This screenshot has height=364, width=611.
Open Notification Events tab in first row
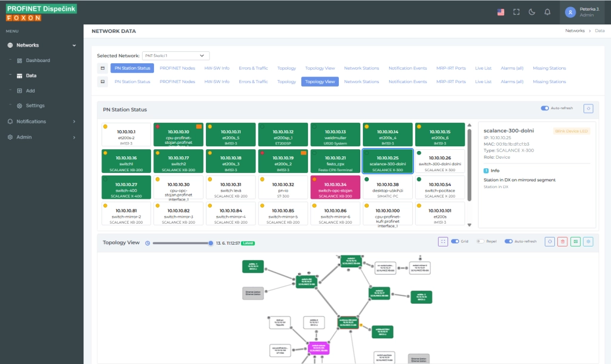pyautogui.click(x=408, y=68)
